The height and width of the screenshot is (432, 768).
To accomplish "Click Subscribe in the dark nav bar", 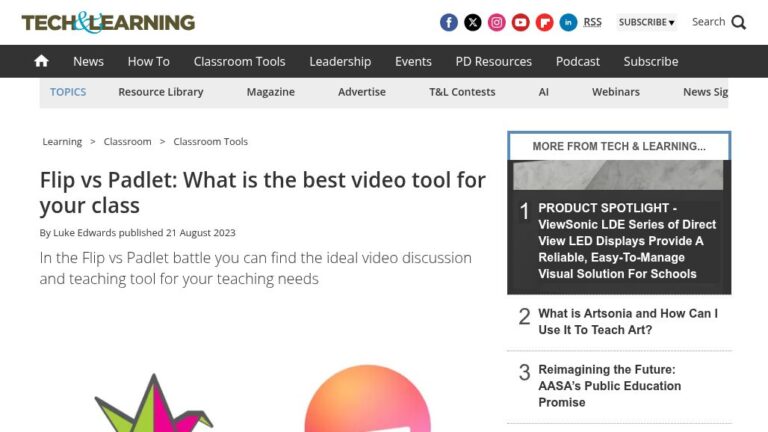I will pos(650,61).
